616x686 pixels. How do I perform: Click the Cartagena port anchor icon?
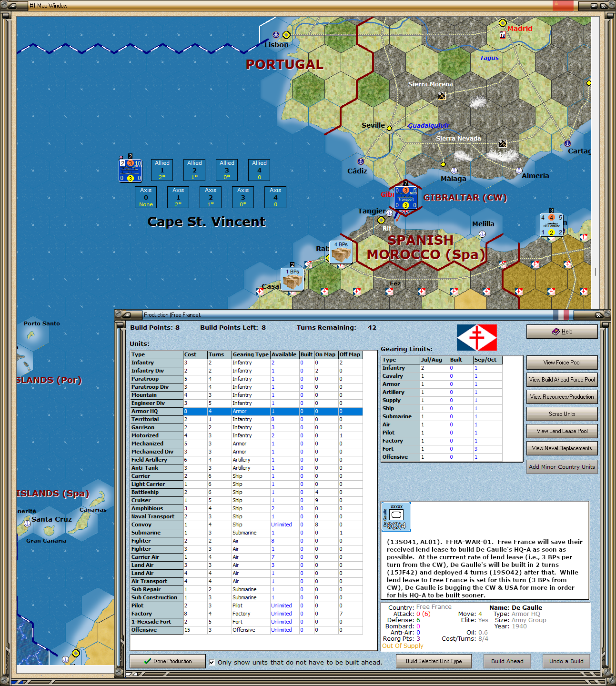coord(567,143)
